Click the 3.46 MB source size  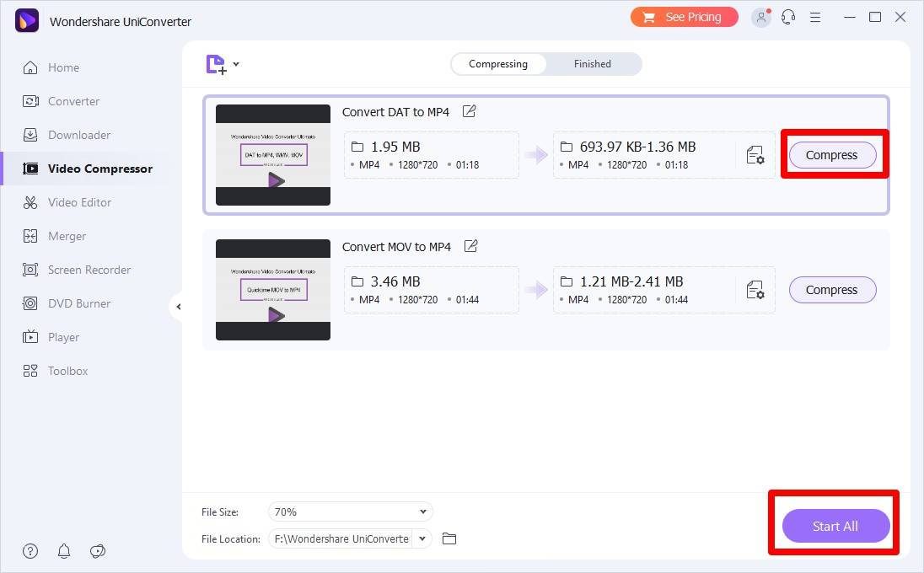coord(395,281)
